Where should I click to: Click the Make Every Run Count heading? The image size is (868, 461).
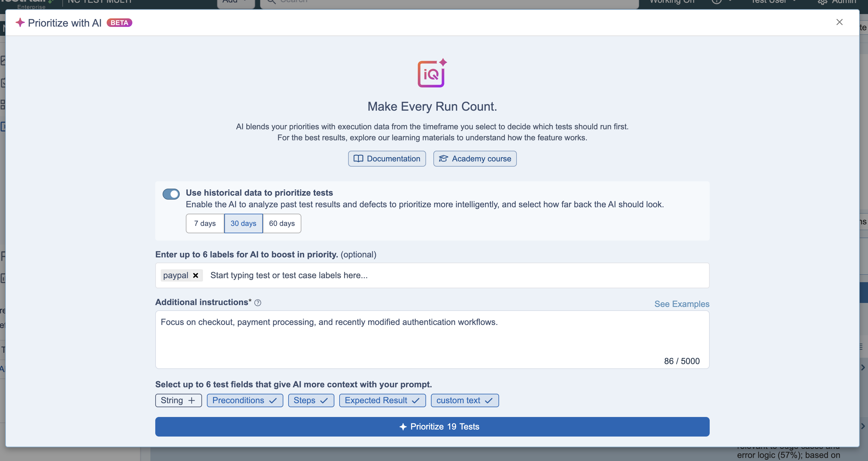pos(432,106)
